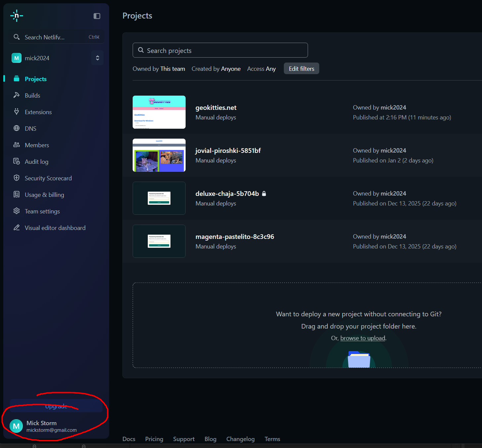Image resolution: width=482 pixels, height=448 pixels.
Task: Open Visual editor dashboard
Action: pos(55,228)
